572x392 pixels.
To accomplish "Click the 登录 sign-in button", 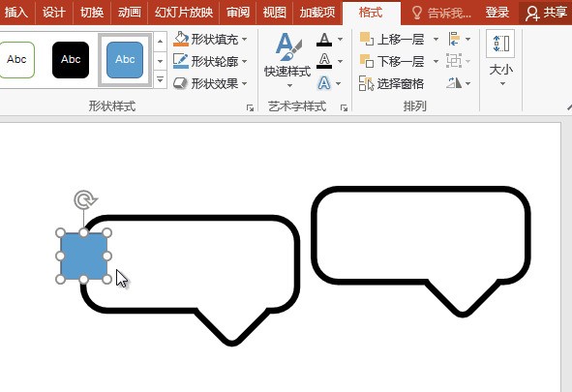I will [497, 13].
